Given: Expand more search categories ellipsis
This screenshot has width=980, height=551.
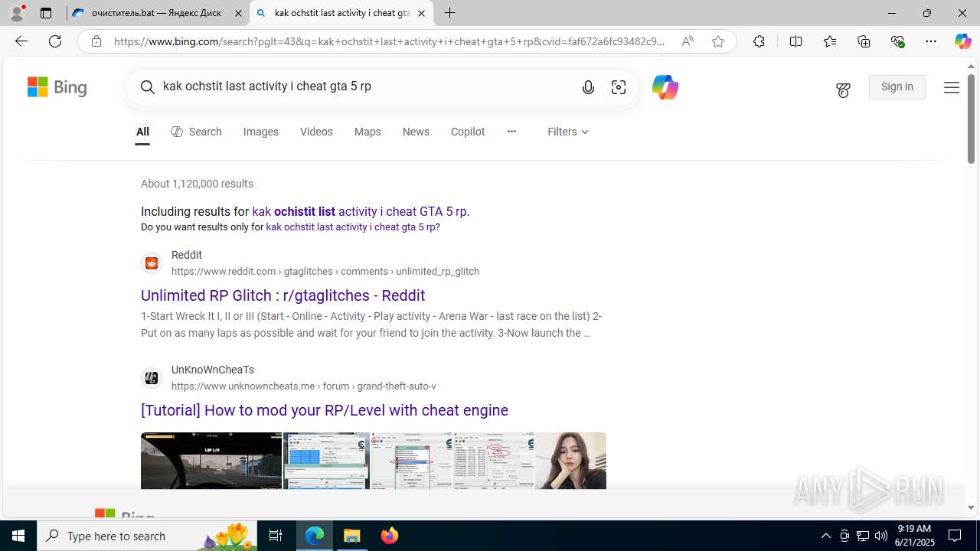Looking at the screenshot, I should pos(511,132).
